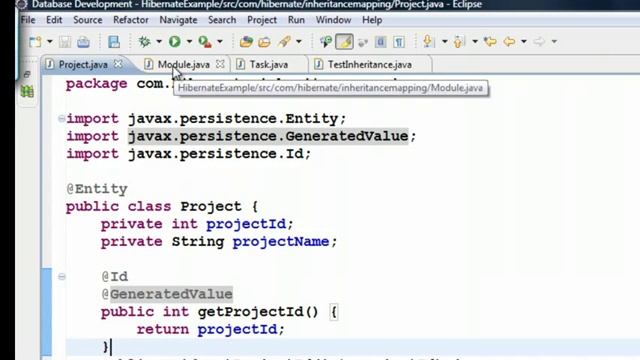640x360 pixels.
Task: Click the Save icon in the toolbar
Action: [65, 42]
